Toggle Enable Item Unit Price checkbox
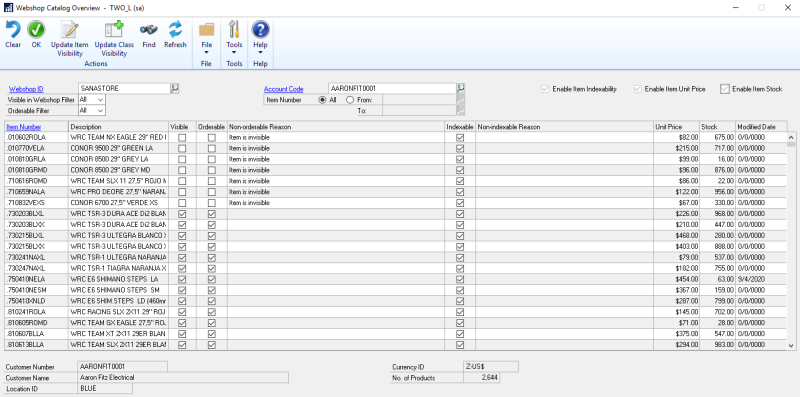The height and width of the screenshot is (397, 800). pyautogui.click(x=637, y=89)
